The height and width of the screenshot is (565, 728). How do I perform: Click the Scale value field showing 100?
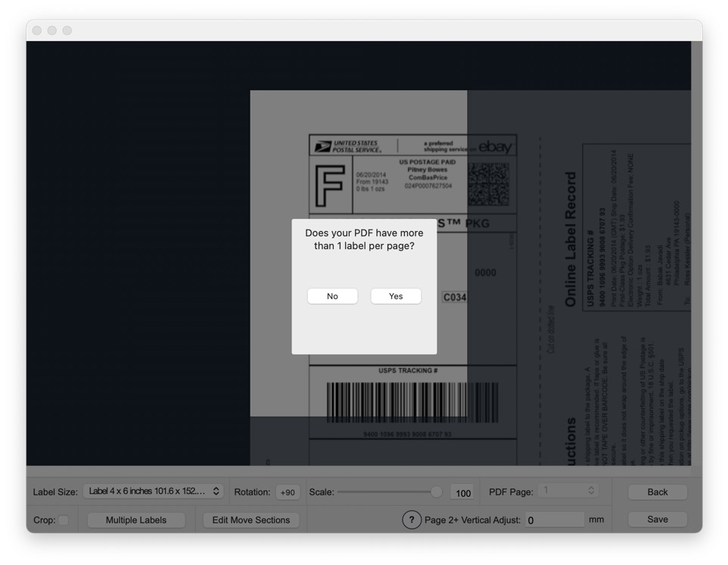click(462, 492)
